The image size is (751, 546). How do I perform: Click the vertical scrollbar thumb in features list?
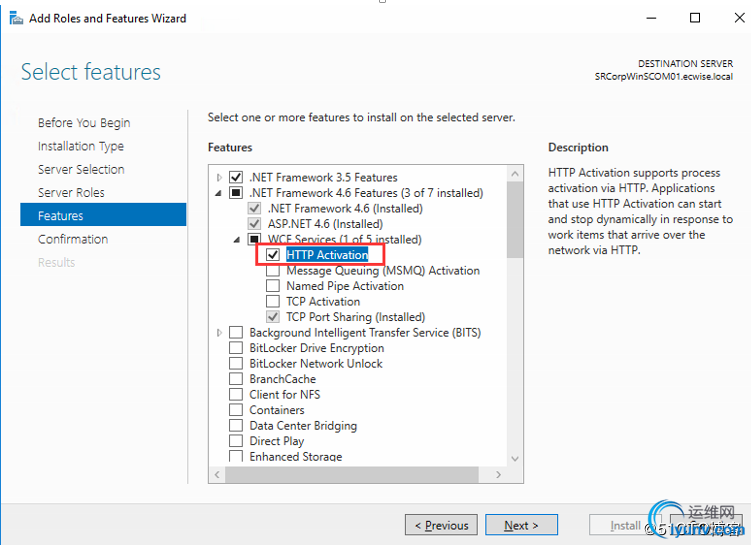(515, 220)
